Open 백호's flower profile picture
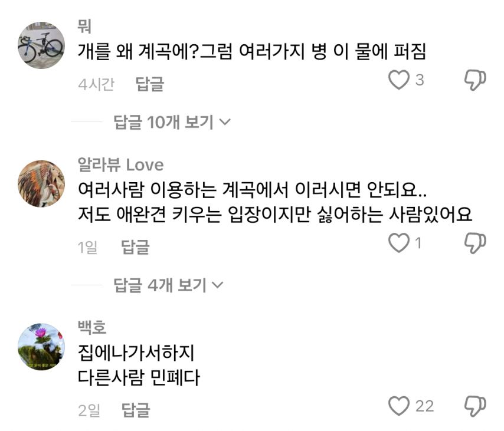This screenshot has height=431, width=504. 42,346
